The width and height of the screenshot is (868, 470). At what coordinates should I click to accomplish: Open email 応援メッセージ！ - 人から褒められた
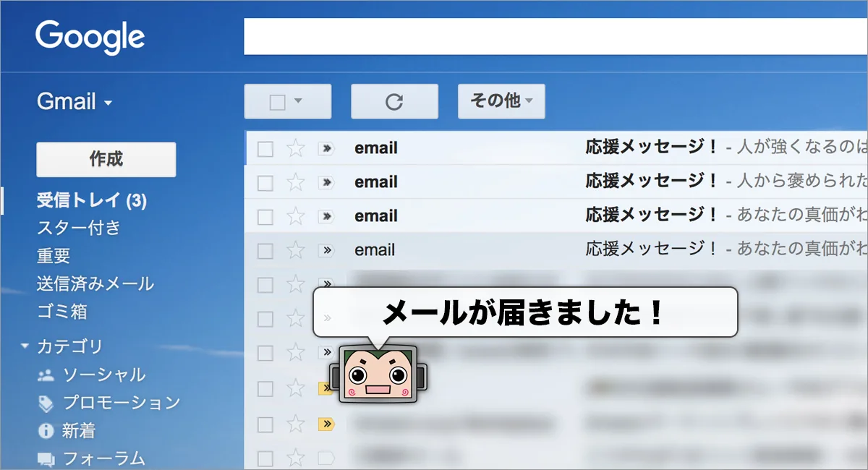(556, 182)
